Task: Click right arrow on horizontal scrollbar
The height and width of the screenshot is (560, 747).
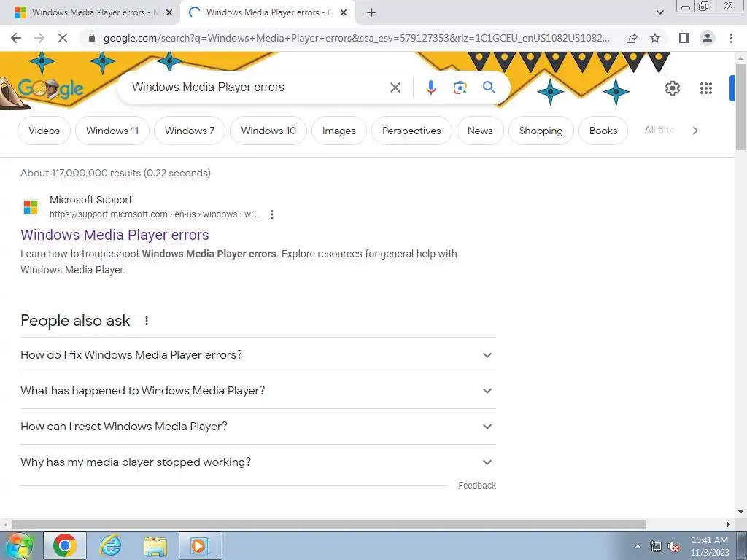Action: (729, 524)
